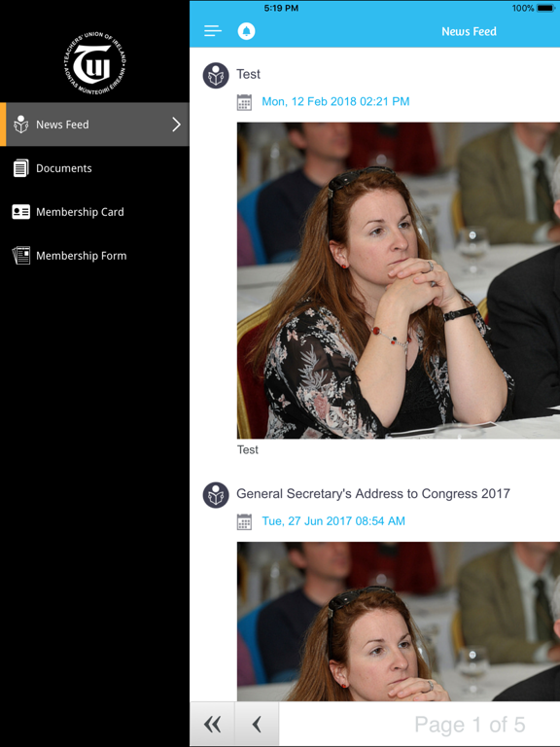Open the Test post title
This screenshot has width=560, height=747.
248,74
